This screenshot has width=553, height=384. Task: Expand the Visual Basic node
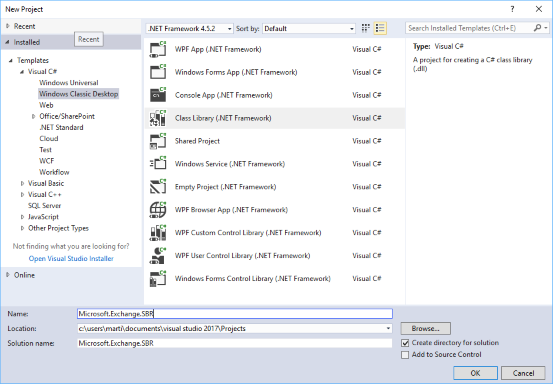22,183
